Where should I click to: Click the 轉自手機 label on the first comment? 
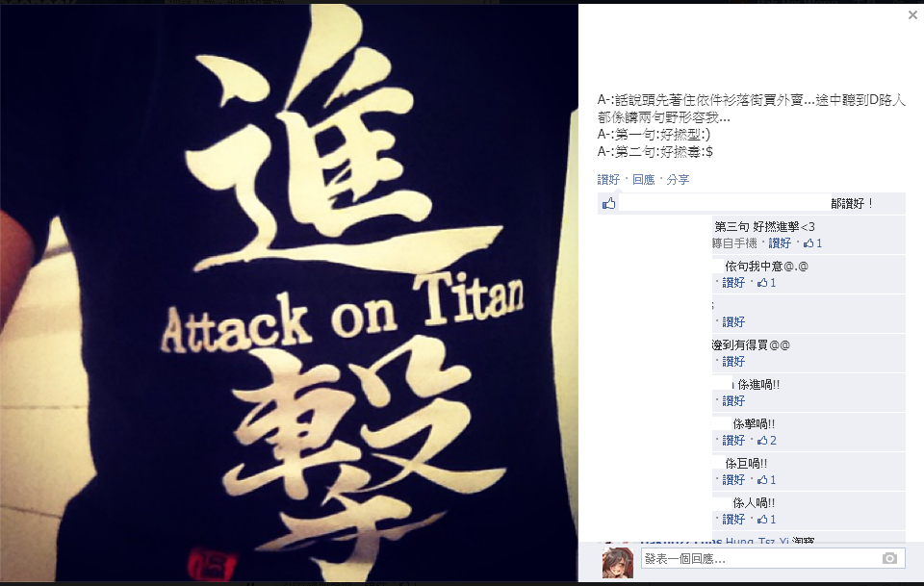pos(734,243)
